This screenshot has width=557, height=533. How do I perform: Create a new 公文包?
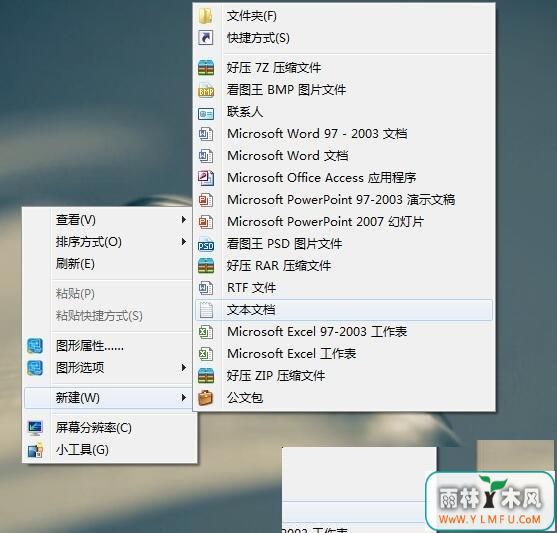(245, 398)
